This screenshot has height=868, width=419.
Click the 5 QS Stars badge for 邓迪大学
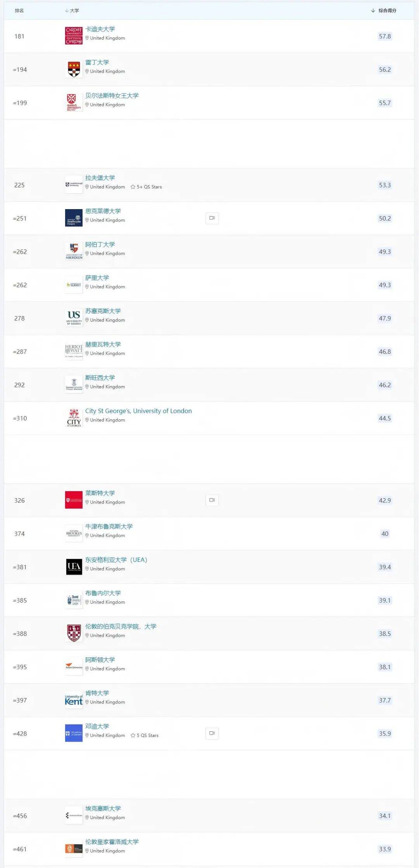click(145, 735)
